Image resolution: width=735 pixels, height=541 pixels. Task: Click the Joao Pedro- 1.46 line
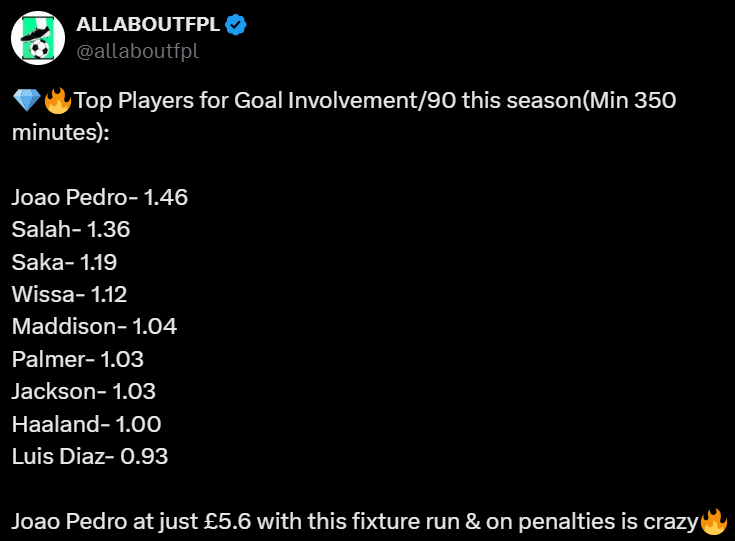point(100,197)
